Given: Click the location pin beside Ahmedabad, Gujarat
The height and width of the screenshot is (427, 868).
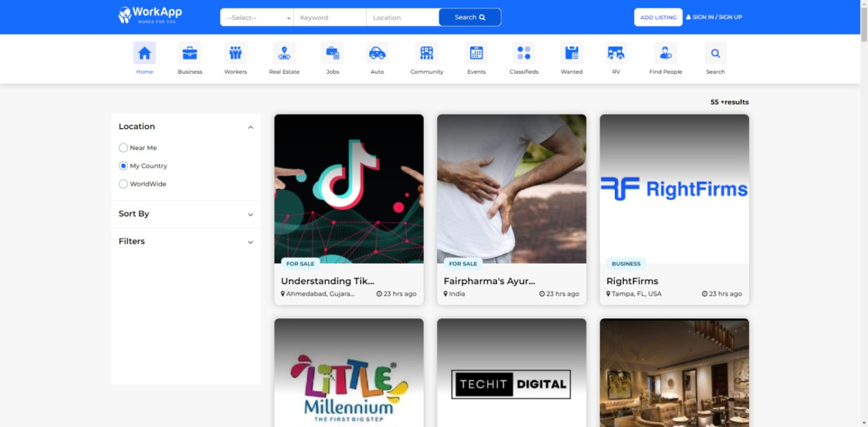Looking at the screenshot, I should pos(283,294).
